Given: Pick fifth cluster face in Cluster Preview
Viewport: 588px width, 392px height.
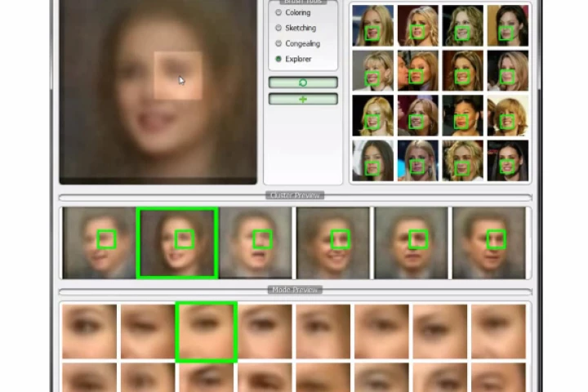Looking at the screenshot, I should (x=411, y=243).
